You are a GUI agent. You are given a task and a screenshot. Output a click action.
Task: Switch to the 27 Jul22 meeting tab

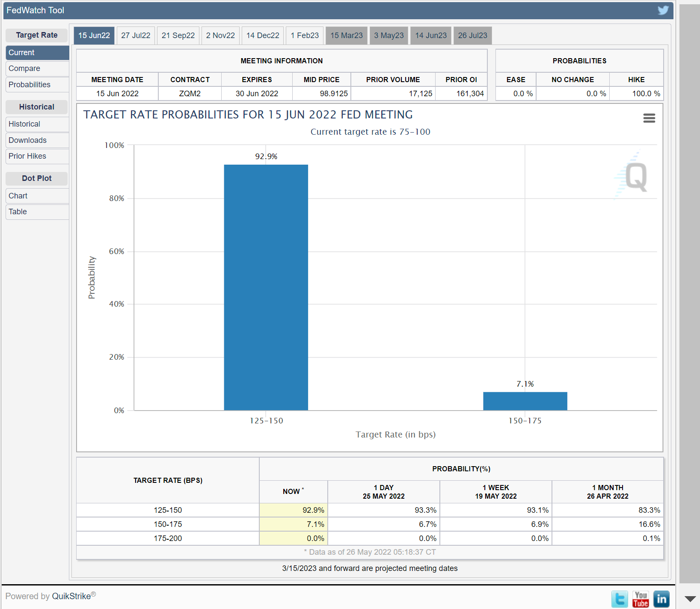136,35
